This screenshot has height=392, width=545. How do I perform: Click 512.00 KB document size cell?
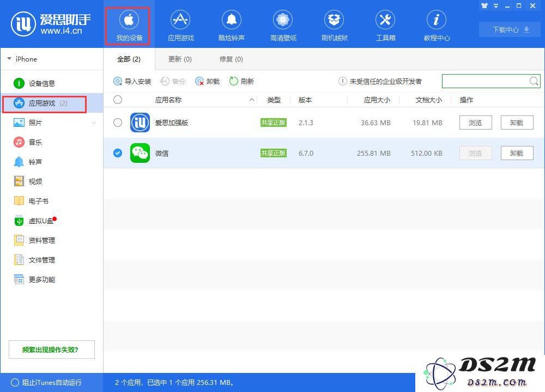click(427, 153)
